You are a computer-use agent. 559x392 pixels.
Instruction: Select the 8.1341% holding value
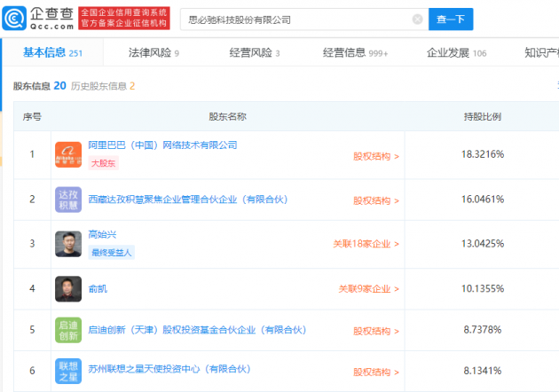(483, 371)
